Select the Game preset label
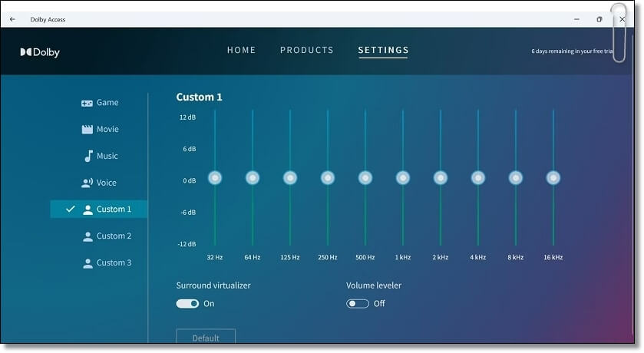Image resolution: width=644 pixels, height=353 pixels. [107, 103]
